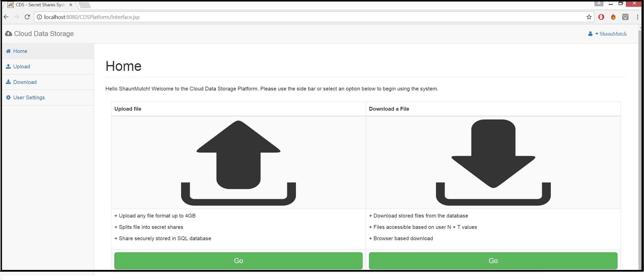Click the user profile icon beside ShaunMutch
The image size is (644, 280).
pos(590,34)
